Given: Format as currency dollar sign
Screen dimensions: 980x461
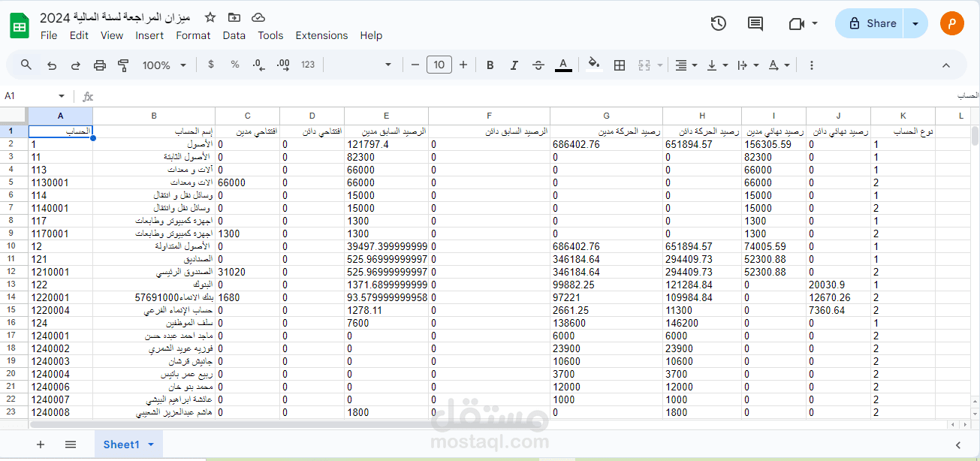Looking at the screenshot, I should click(211, 65).
